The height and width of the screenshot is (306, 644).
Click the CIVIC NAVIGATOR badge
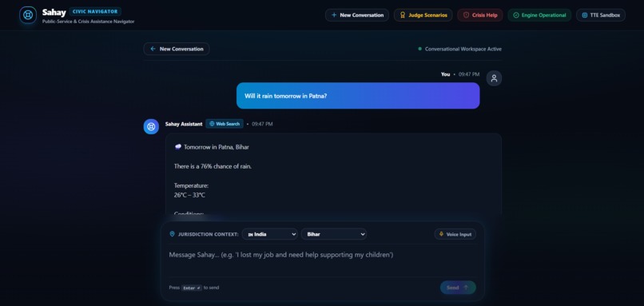(x=95, y=11)
